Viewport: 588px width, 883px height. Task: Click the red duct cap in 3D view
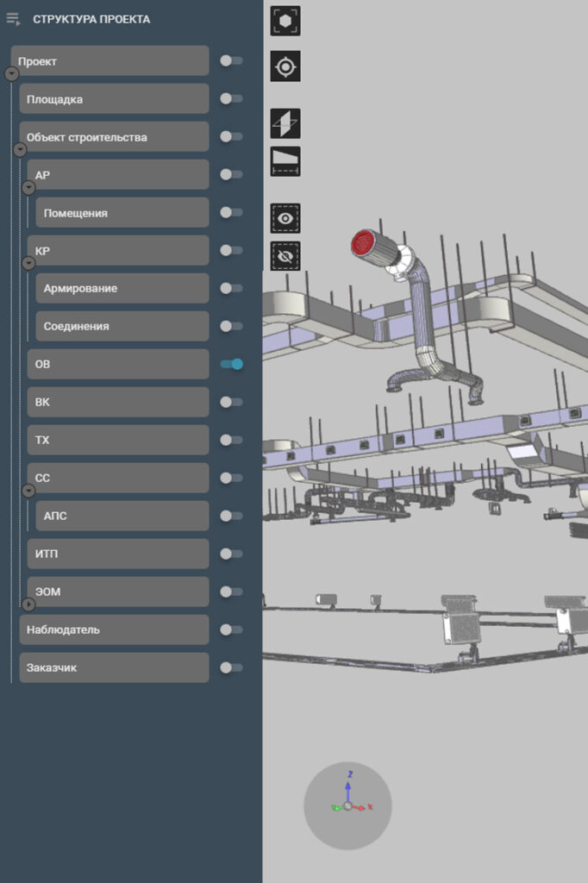(x=363, y=243)
